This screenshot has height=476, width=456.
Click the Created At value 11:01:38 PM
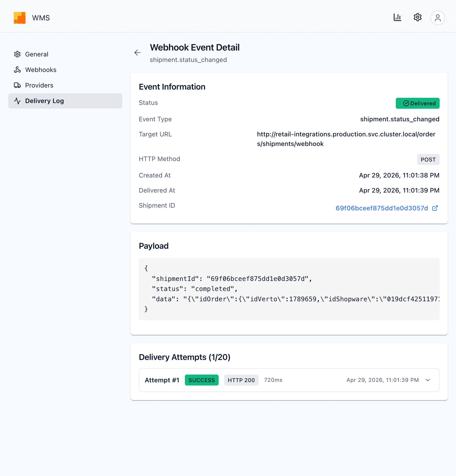click(399, 175)
